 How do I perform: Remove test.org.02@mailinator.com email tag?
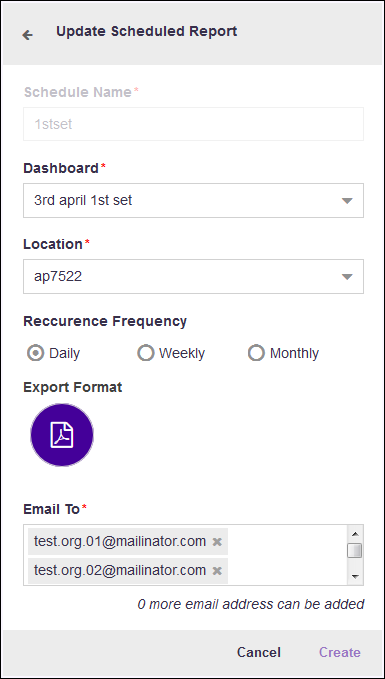pos(217,571)
